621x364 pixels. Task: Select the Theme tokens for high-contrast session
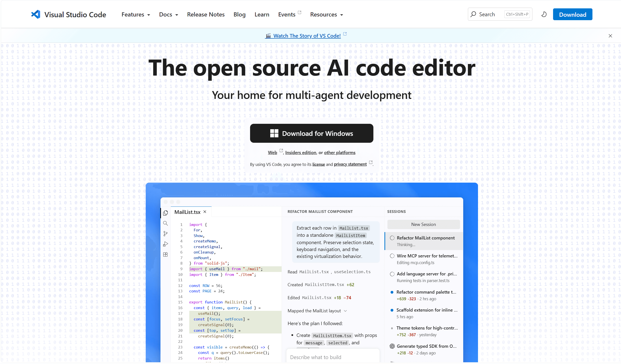coord(423,331)
